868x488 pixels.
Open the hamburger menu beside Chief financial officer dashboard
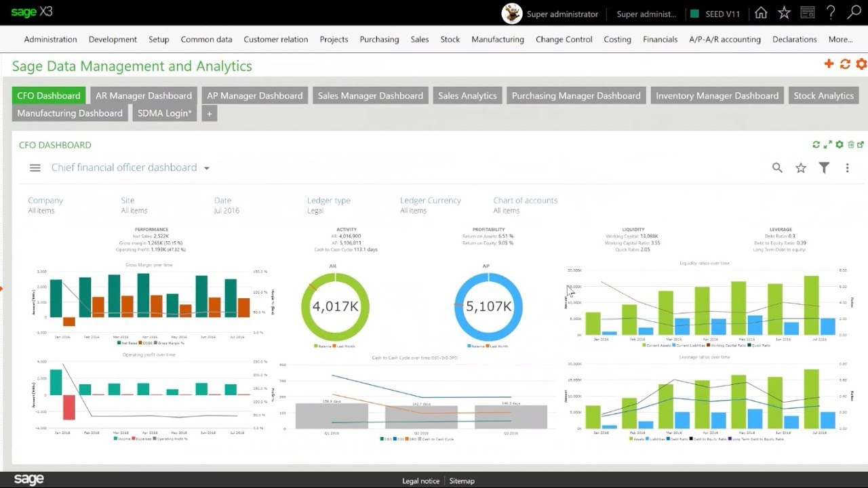click(x=35, y=168)
